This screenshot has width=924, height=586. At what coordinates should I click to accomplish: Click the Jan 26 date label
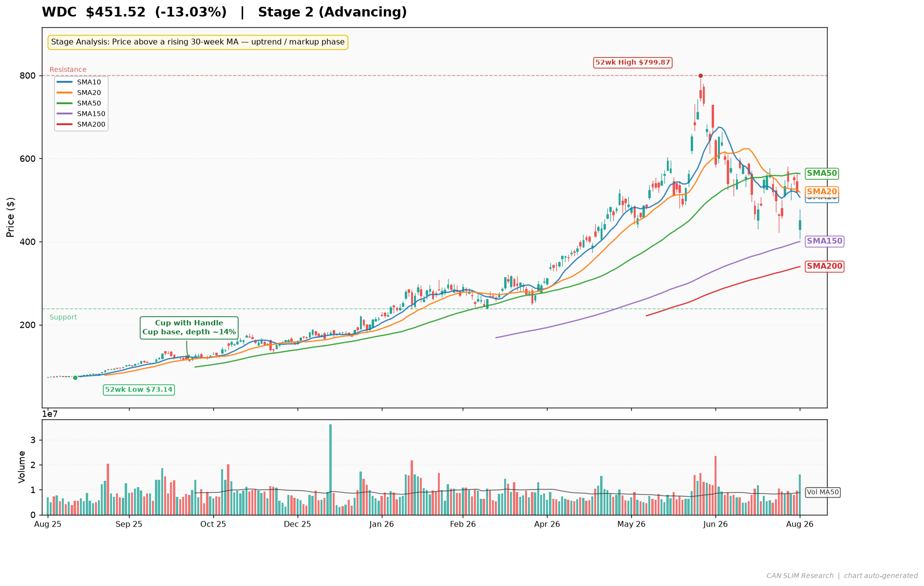click(382, 524)
